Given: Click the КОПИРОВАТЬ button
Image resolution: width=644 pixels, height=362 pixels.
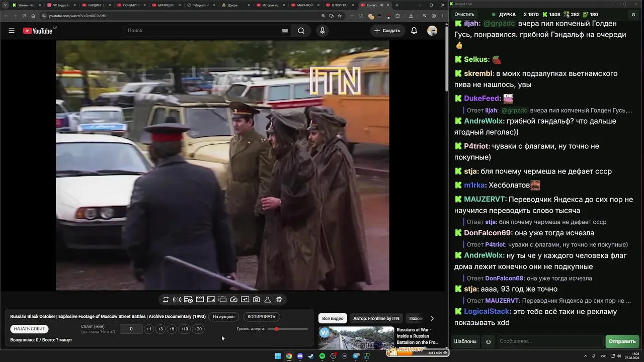Looking at the screenshot, I should coord(262,317).
